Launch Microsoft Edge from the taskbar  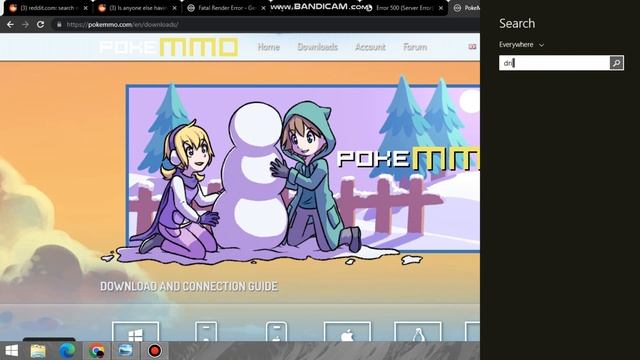coord(67,351)
